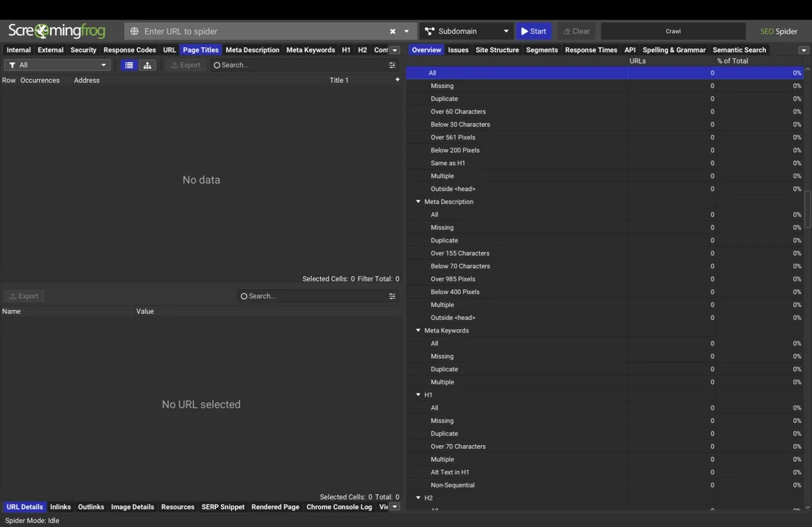Open the Subdomain crawl scope dropdown
Screen dimensions: 812x527
tap(466, 31)
